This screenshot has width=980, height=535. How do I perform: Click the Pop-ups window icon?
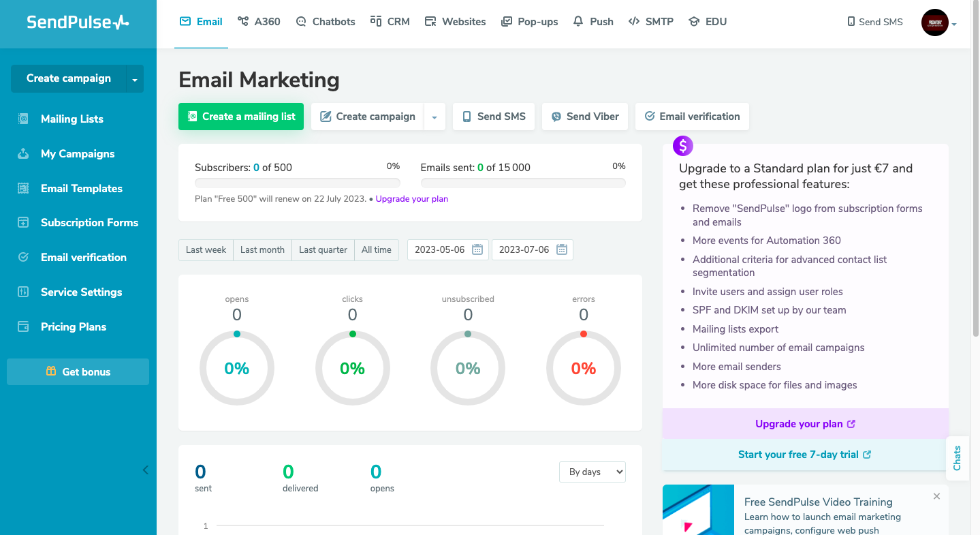pos(507,21)
